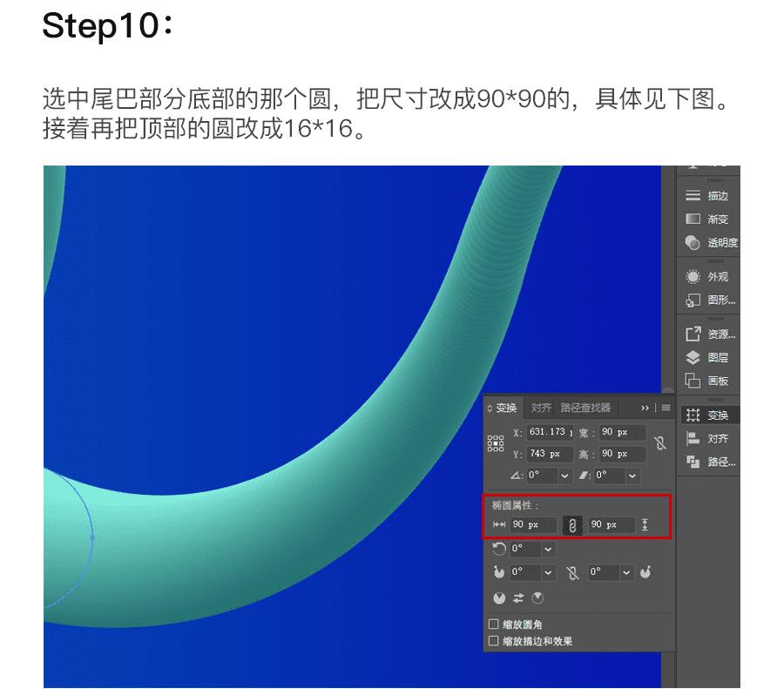
Task: Open the 外观 (Appearance) panel icon
Action: 693,276
